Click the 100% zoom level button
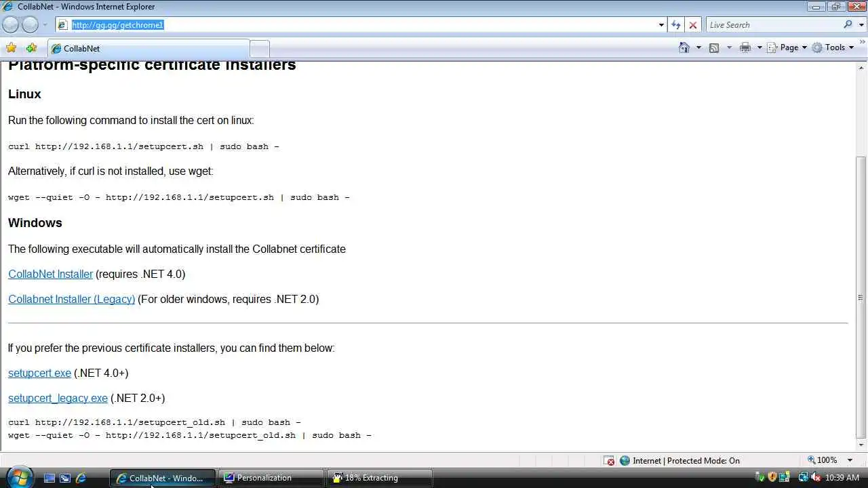Screen dimensions: 868x488 [x=822, y=460]
